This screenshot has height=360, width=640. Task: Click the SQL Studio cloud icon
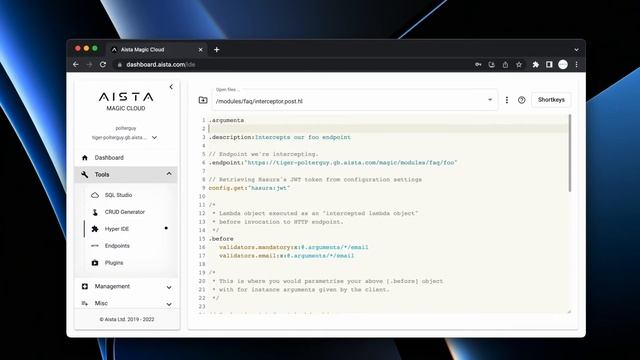(95, 195)
